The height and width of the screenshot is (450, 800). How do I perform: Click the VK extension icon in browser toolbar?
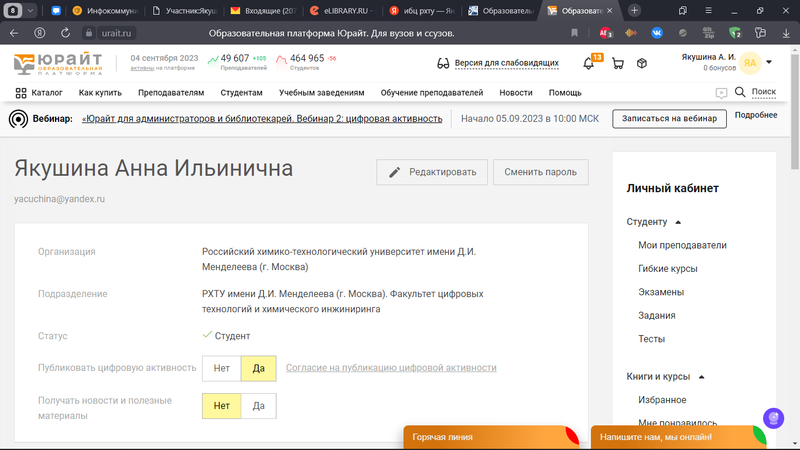658,32
